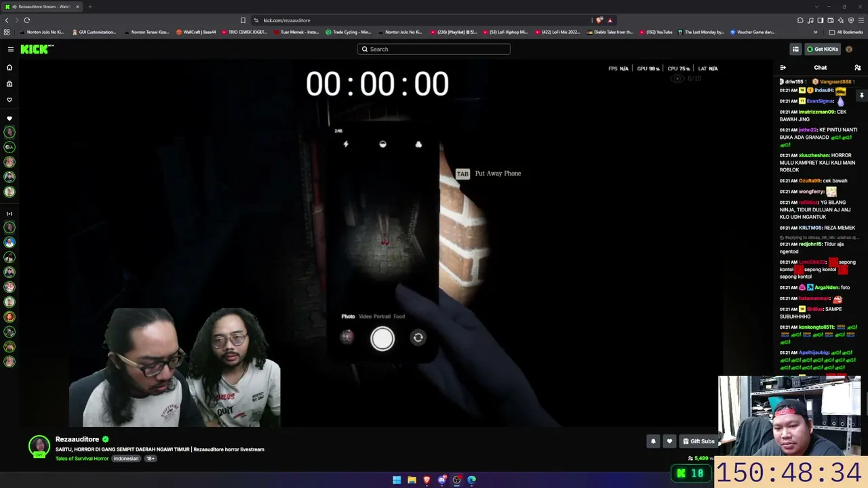This screenshot has width=868, height=488.
Task: Click the Search field on Kick
Action: point(434,49)
